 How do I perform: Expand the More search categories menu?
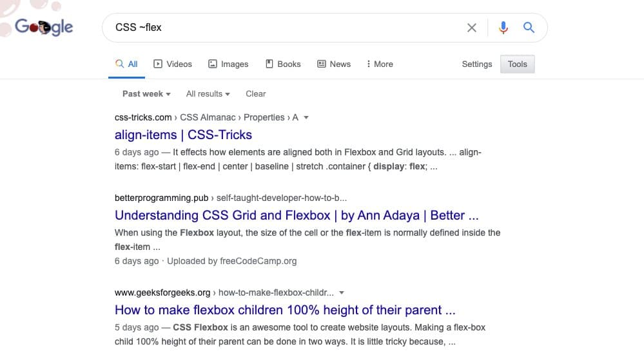[379, 64]
